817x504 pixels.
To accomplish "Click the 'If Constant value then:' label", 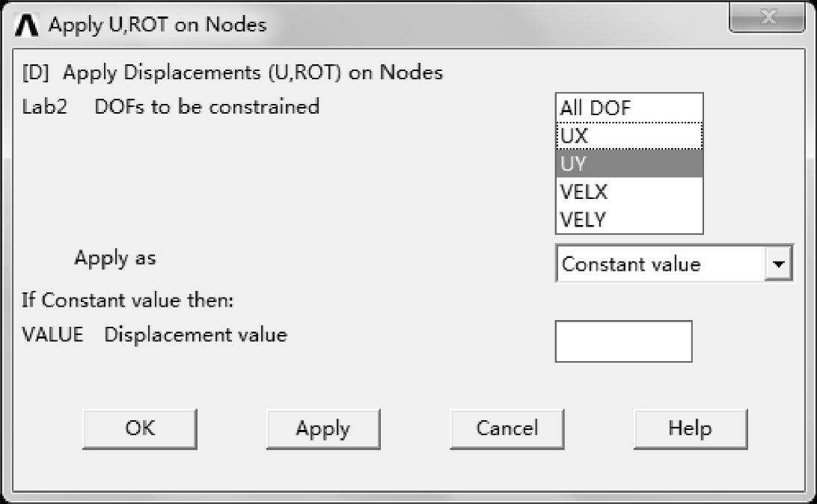I will [128, 301].
